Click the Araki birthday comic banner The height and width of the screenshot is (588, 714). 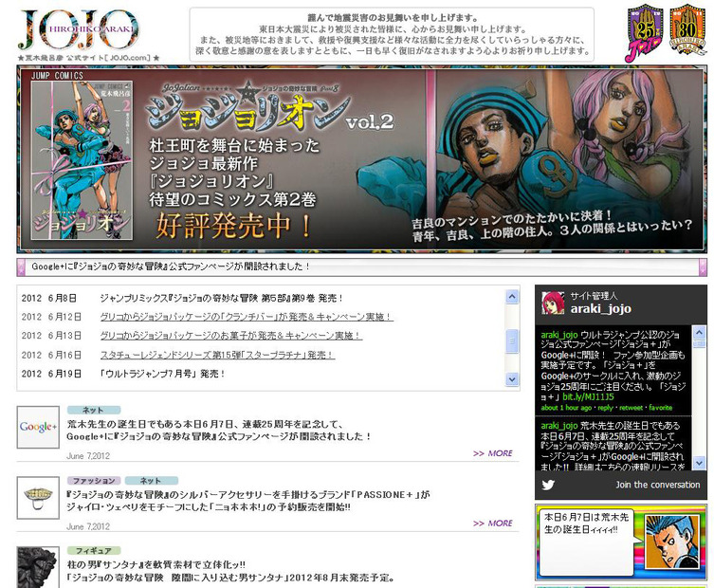coord(621,542)
